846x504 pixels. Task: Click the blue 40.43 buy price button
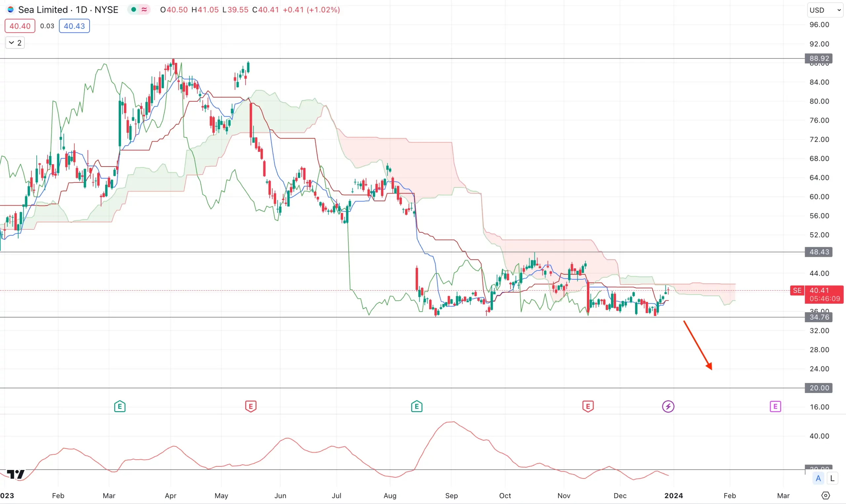pyautogui.click(x=74, y=26)
